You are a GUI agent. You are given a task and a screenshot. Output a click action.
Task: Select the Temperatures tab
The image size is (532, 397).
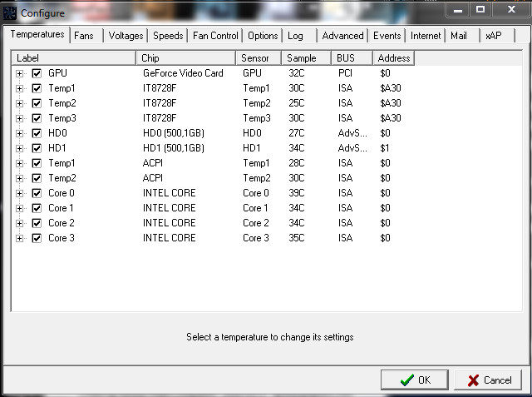pyautogui.click(x=37, y=35)
